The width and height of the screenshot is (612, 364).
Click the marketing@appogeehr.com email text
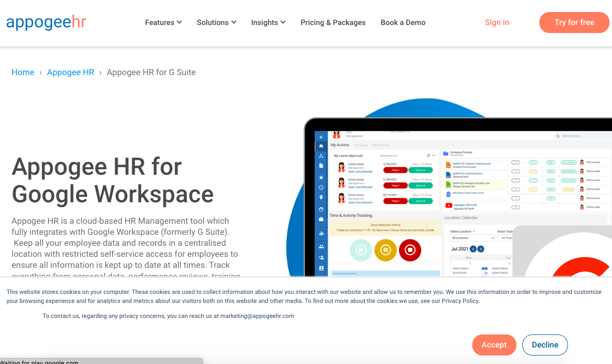(257, 316)
